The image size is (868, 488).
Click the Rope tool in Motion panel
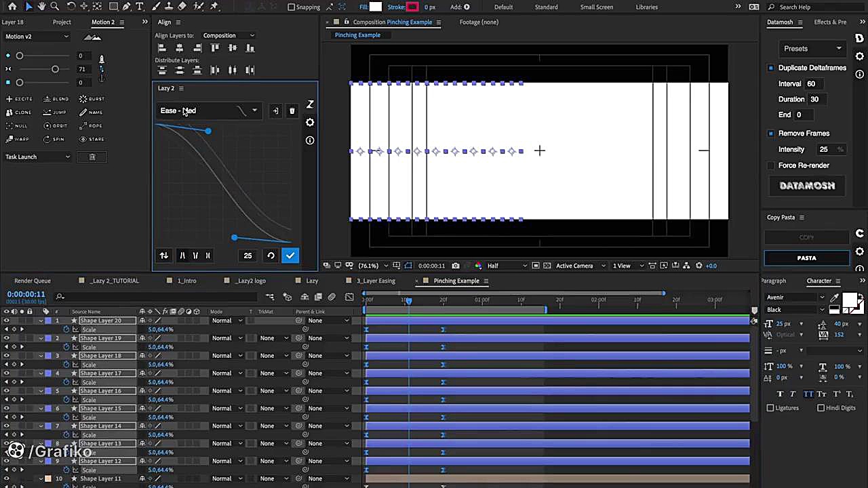point(91,125)
